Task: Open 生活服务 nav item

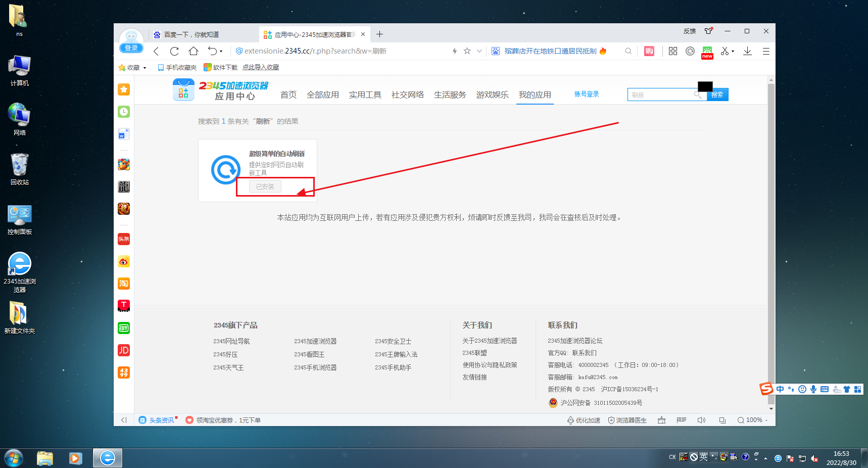Action: point(450,95)
